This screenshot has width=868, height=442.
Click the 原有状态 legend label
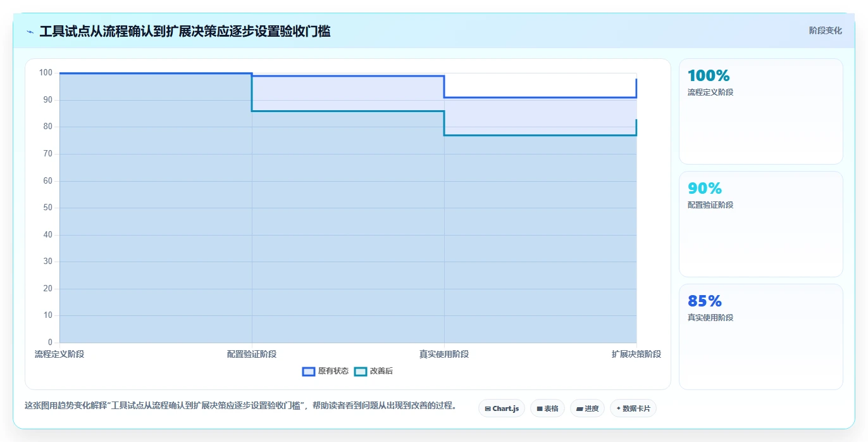tap(333, 371)
